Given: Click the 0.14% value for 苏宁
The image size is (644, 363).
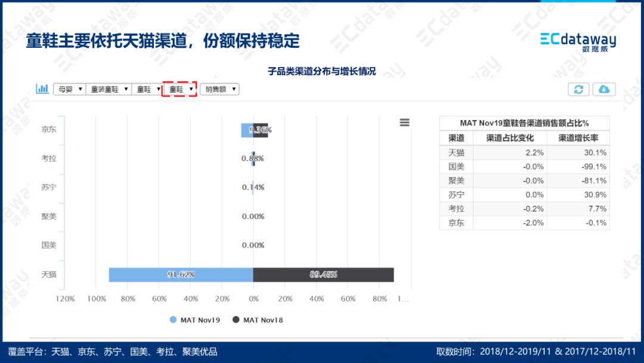Looking at the screenshot, I should click(253, 187).
